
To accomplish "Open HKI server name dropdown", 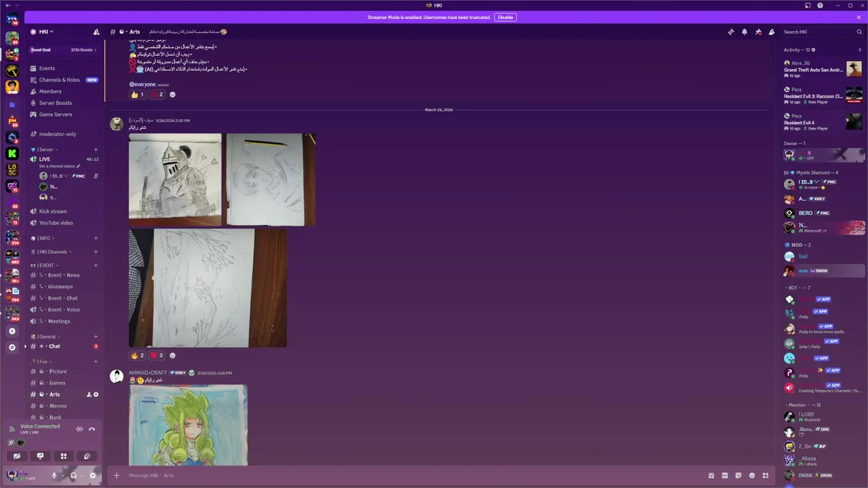I will (x=45, y=32).
